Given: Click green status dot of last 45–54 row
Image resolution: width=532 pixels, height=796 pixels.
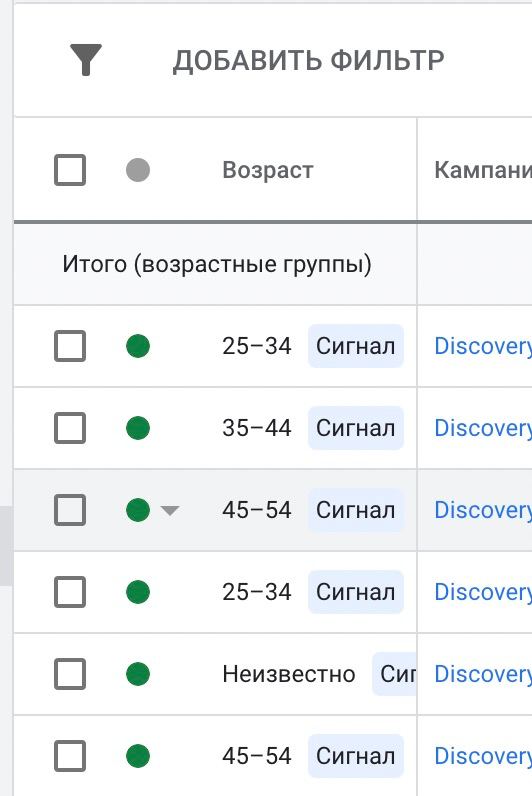Looking at the screenshot, I should [138, 756].
